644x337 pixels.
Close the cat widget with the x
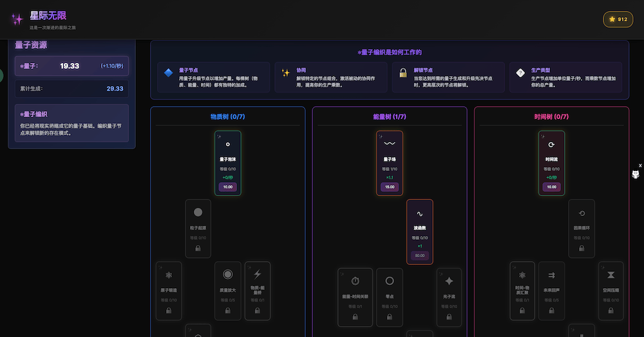tap(640, 165)
